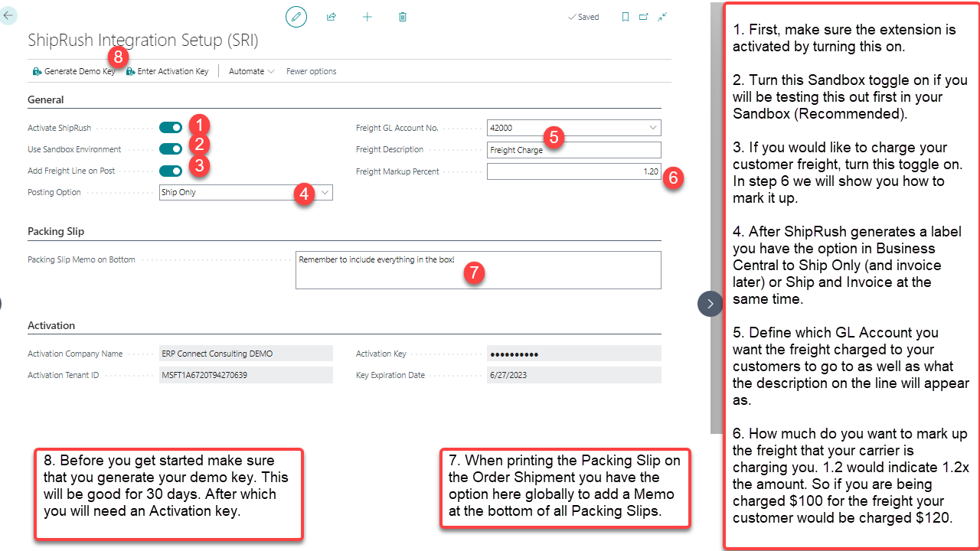Click the Activation Tenant ID label
This screenshot has height=551, width=980.
coord(63,375)
